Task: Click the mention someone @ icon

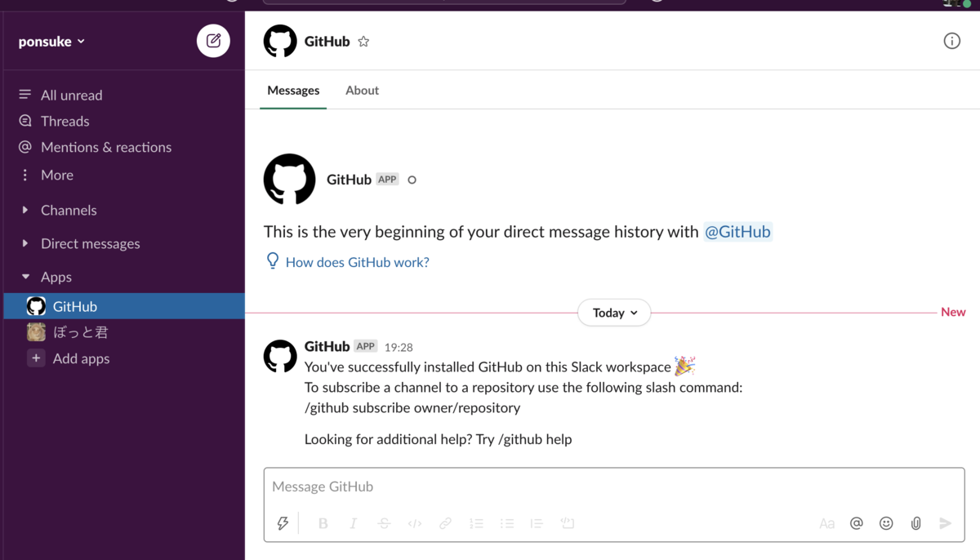Action: 857,522
